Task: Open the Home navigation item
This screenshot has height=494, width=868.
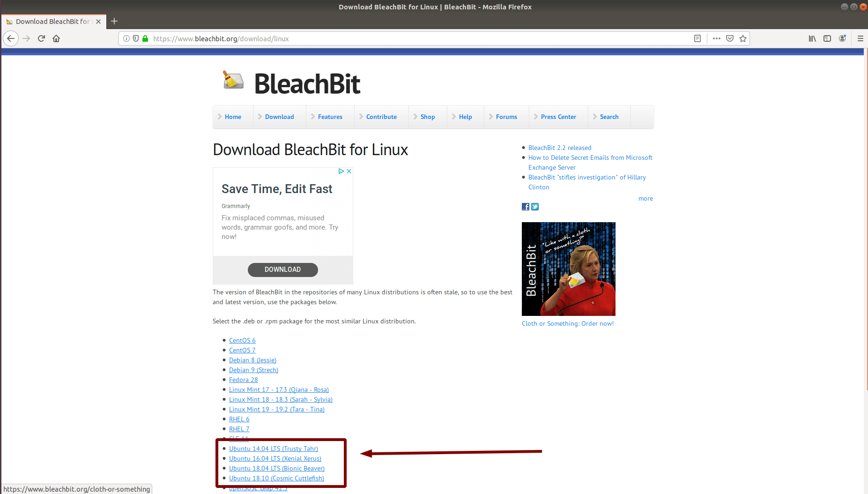Action: tap(233, 117)
